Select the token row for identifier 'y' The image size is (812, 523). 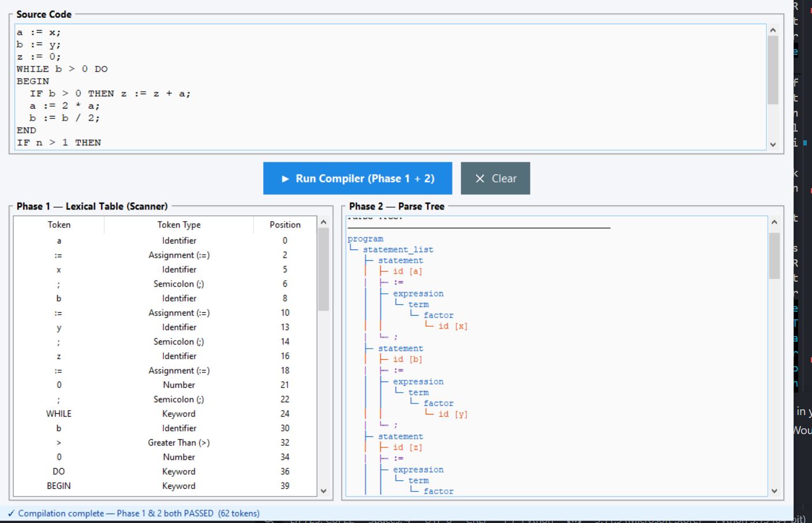(x=165, y=327)
